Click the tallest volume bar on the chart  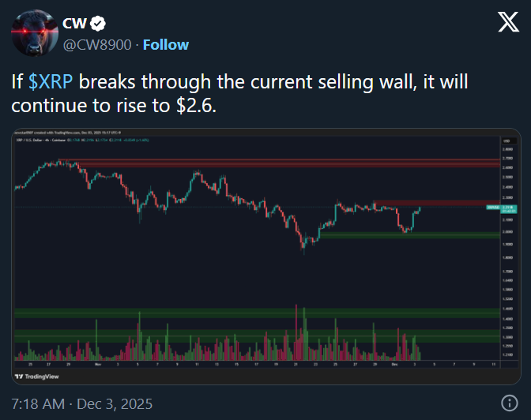click(296, 332)
